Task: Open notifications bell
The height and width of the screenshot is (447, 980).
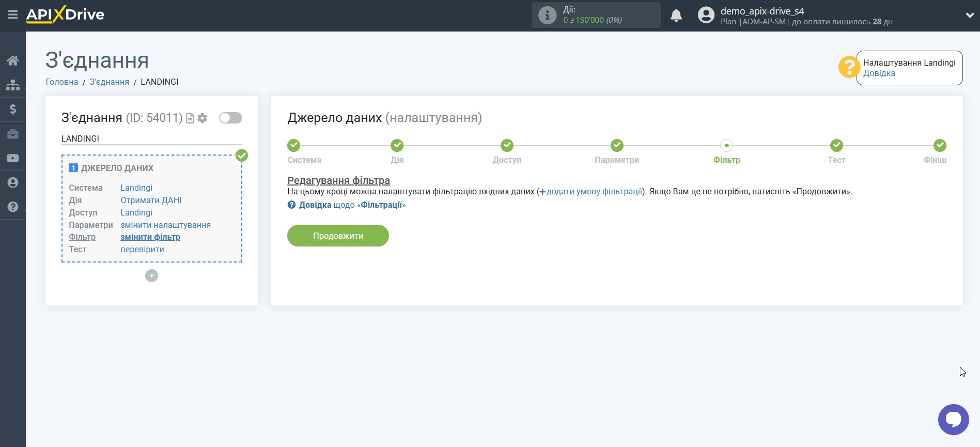Action: [x=676, y=16]
